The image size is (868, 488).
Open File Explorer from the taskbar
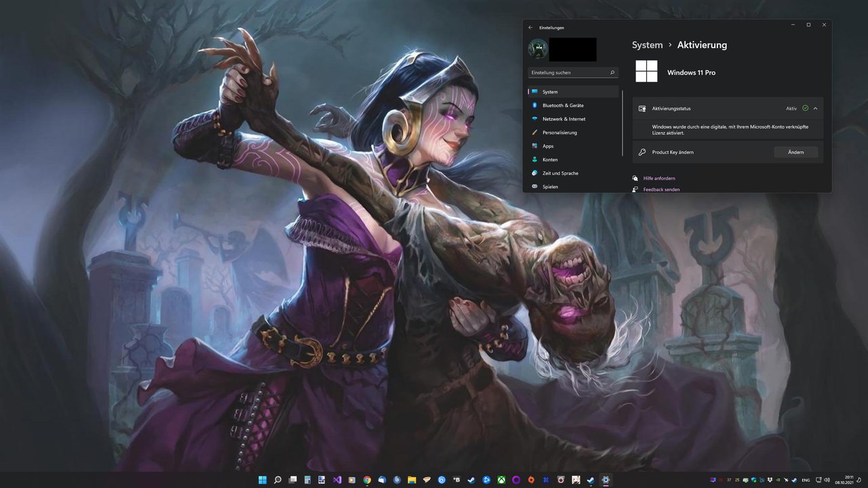tap(412, 480)
